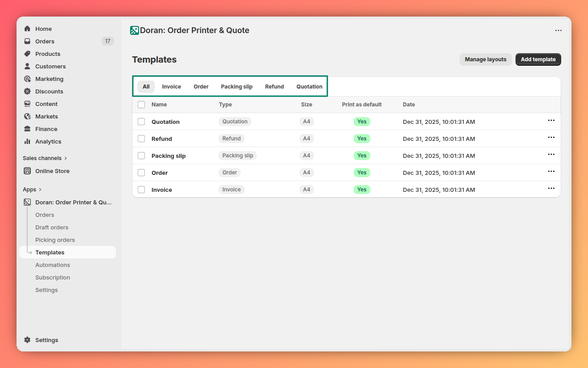Select the All tab

pyautogui.click(x=146, y=87)
